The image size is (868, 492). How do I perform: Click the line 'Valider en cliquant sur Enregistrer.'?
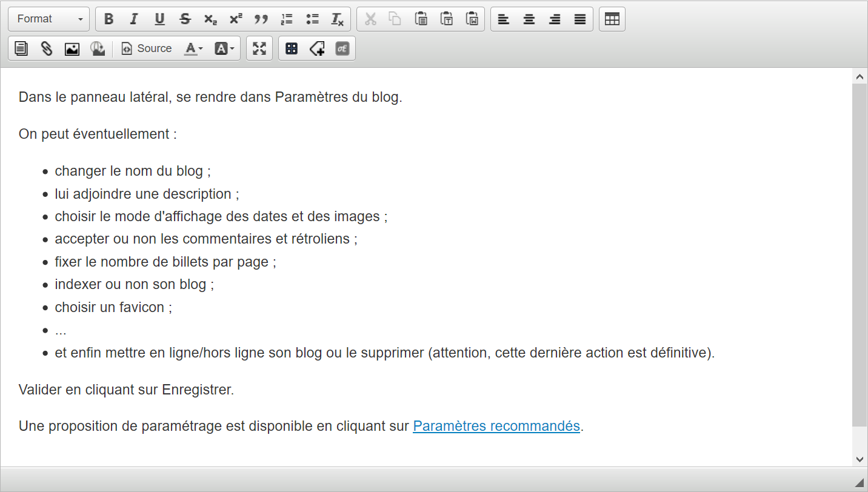point(127,390)
